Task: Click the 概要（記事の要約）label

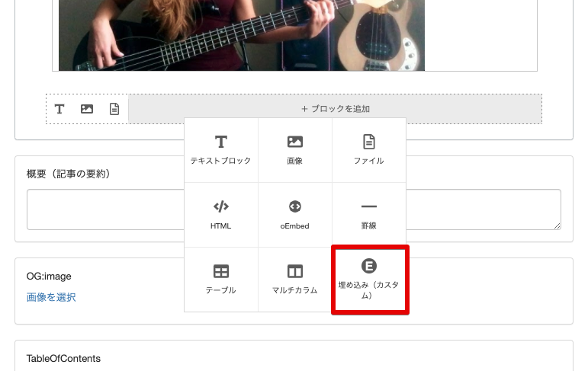Action: click(69, 174)
